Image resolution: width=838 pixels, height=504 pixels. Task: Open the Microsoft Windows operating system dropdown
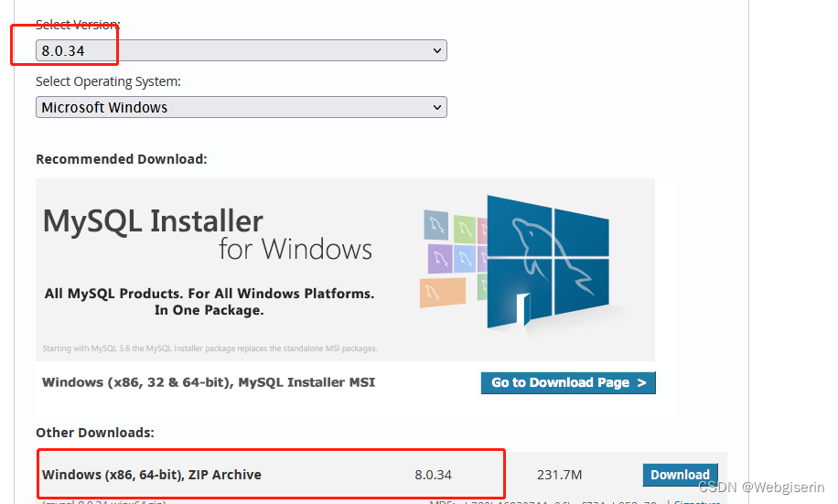coord(241,107)
